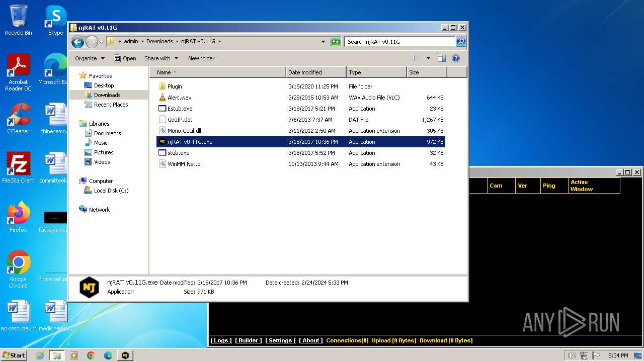Viewport: 644px width, 362px height.
Task: Click the Open toolbar button
Action: point(125,58)
